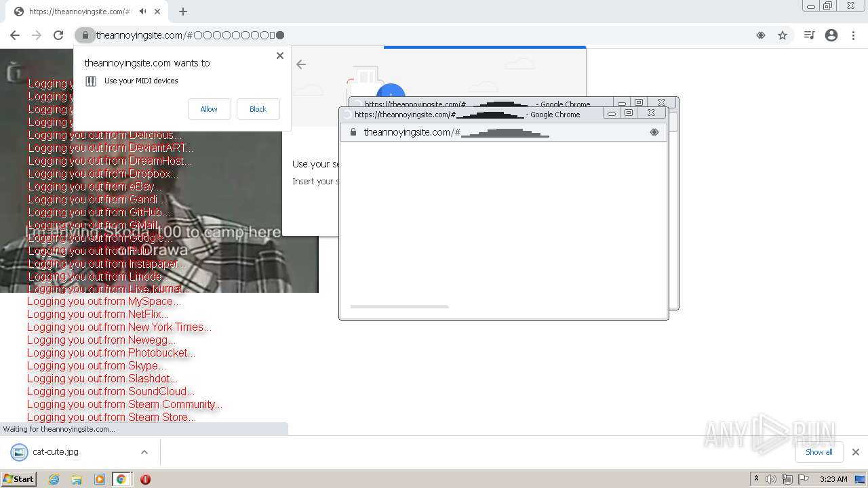Open site info lock icon in main address bar
The width and height of the screenshot is (868, 488).
click(85, 35)
